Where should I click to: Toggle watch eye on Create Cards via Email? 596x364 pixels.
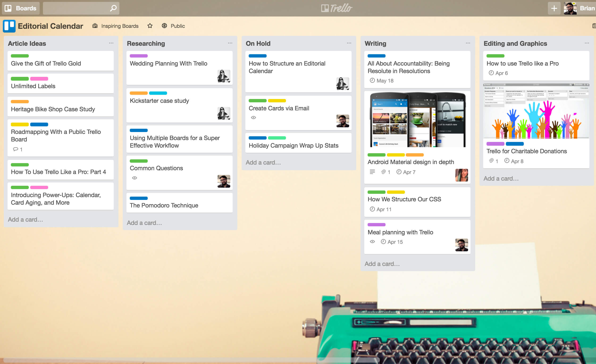(253, 118)
